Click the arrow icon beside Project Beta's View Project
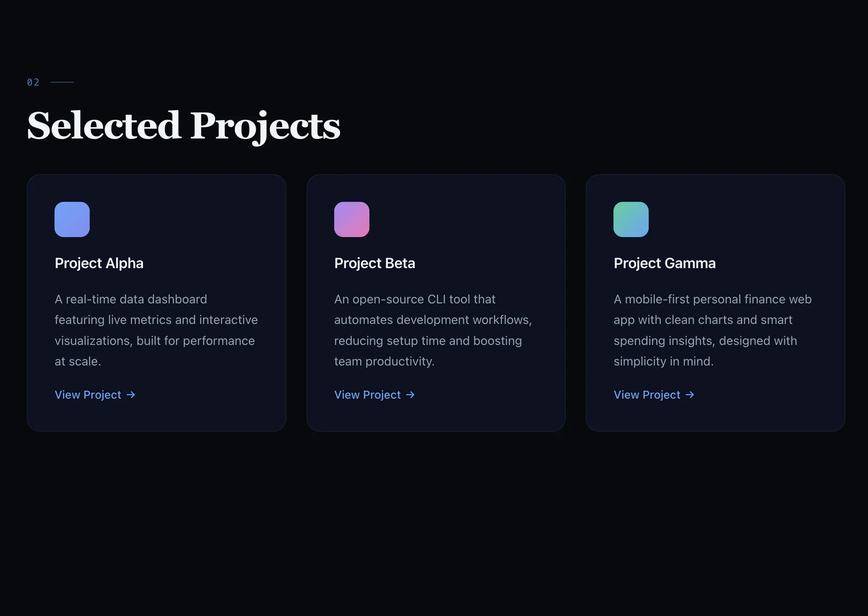 pyautogui.click(x=411, y=395)
